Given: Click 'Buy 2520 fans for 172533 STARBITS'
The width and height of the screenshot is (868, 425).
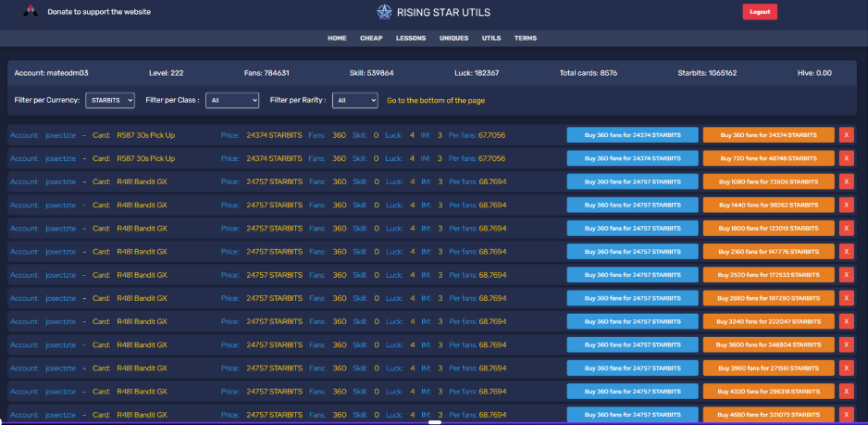Looking at the screenshot, I should [x=768, y=275].
